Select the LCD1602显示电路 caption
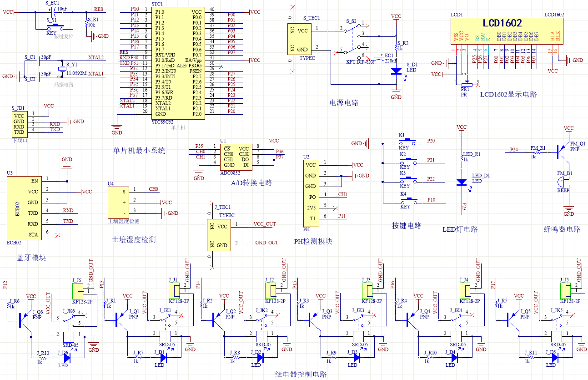This screenshot has width=588, height=380. click(x=508, y=94)
